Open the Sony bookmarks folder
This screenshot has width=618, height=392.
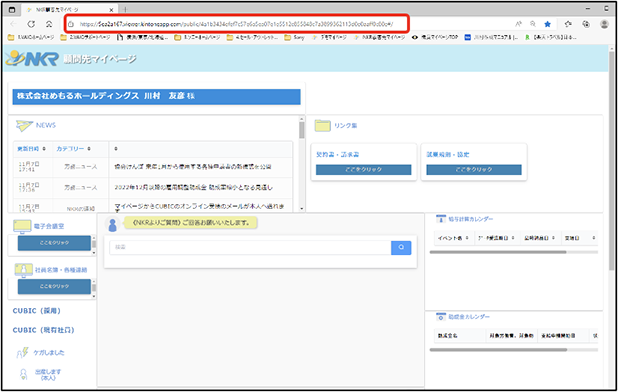tap(294, 37)
